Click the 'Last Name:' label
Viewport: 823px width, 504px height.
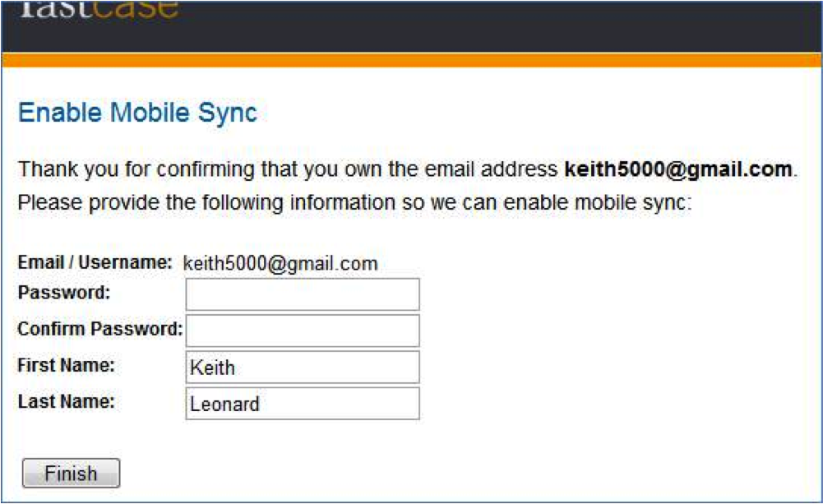click(x=66, y=402)
